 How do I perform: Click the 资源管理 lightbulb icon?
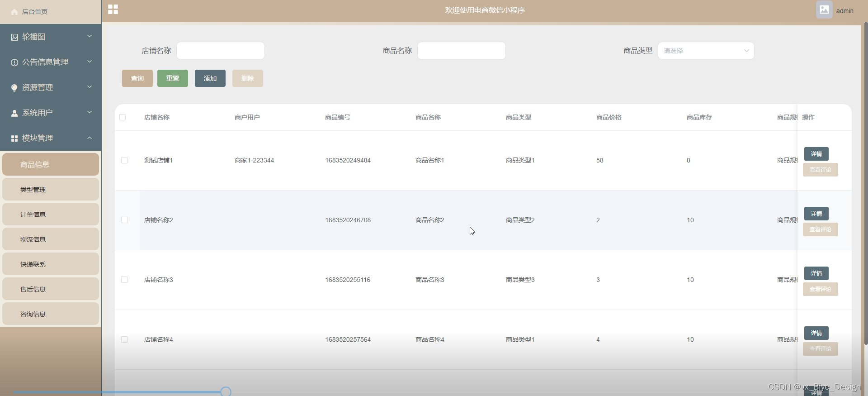click(14, 88)
